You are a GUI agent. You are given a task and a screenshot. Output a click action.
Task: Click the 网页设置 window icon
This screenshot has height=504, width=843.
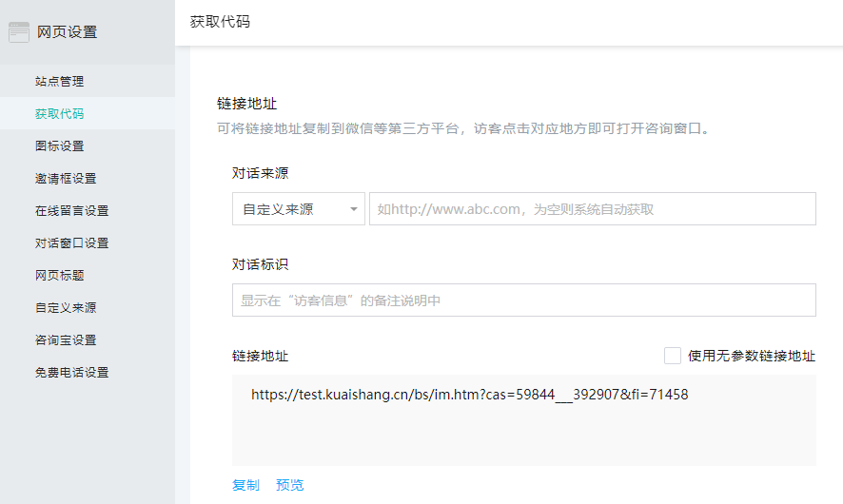(19, 32)
